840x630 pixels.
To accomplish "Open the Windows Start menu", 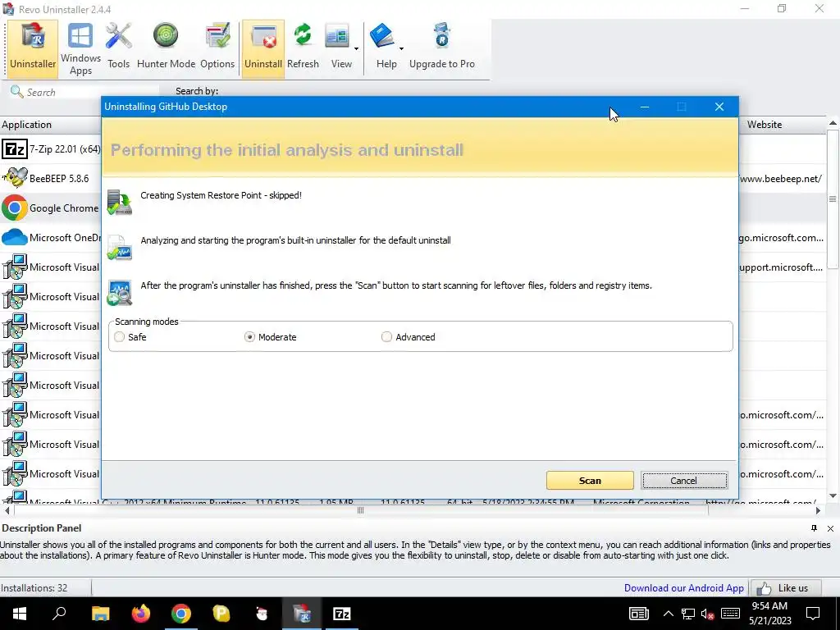I will (20, 614).
